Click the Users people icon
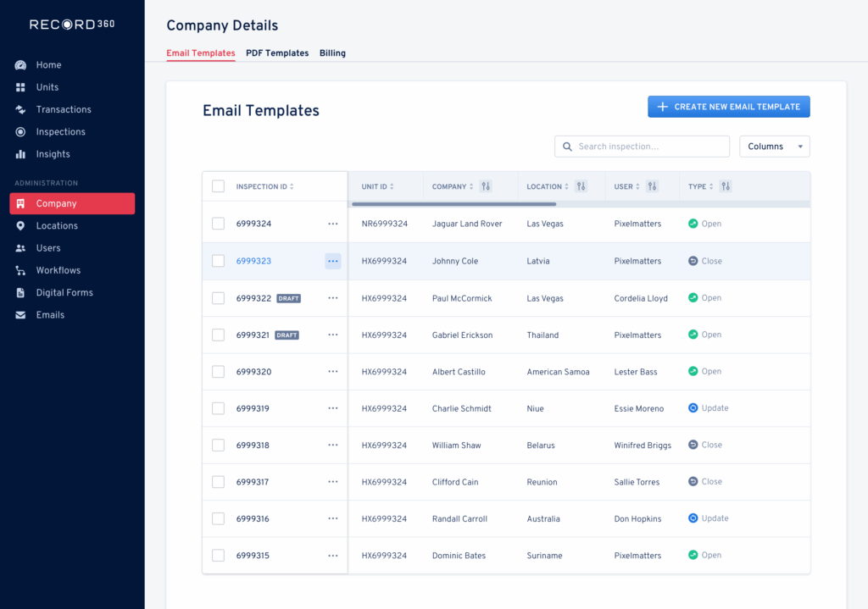This screenshot has height=609, width=868. [x=20, y=248]
